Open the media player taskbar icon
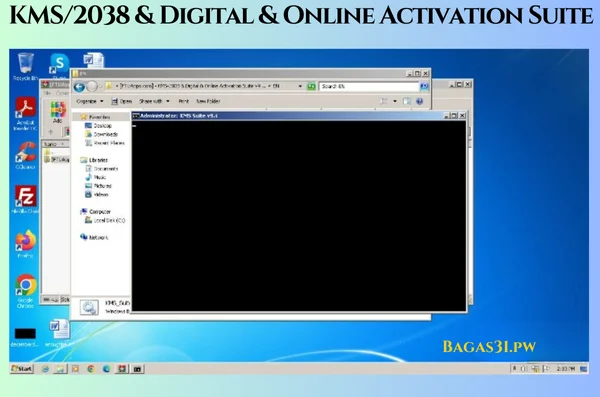This screenshot has height=397, width=600. click(75, 369)
